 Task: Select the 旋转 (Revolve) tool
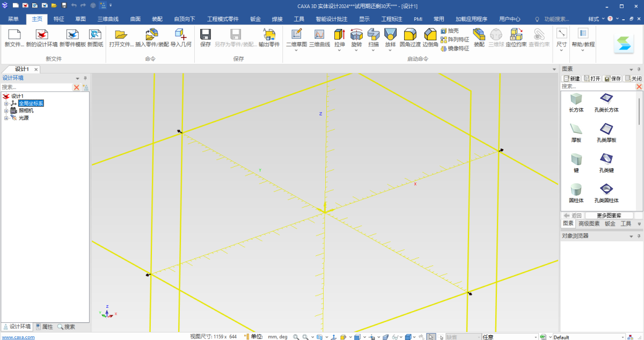[x=356, y=38]
